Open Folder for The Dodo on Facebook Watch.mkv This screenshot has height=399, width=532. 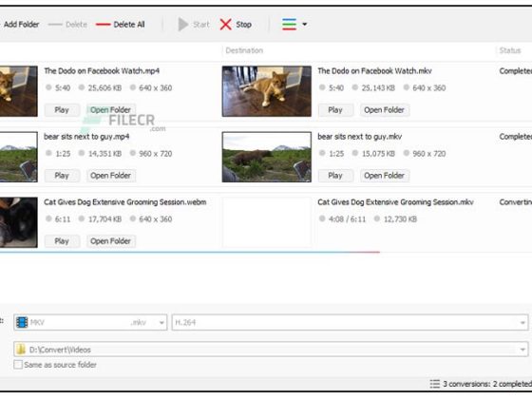pyautogui.click(x=384, y=110)
